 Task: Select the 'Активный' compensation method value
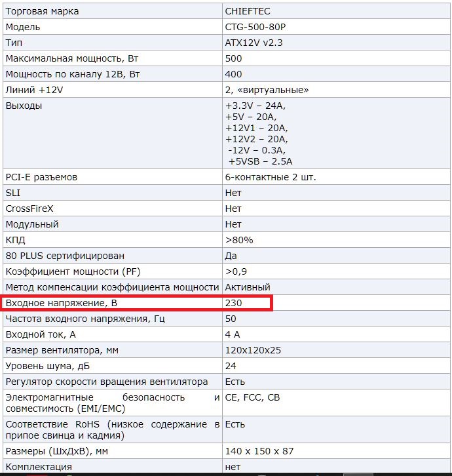point(248,287)
